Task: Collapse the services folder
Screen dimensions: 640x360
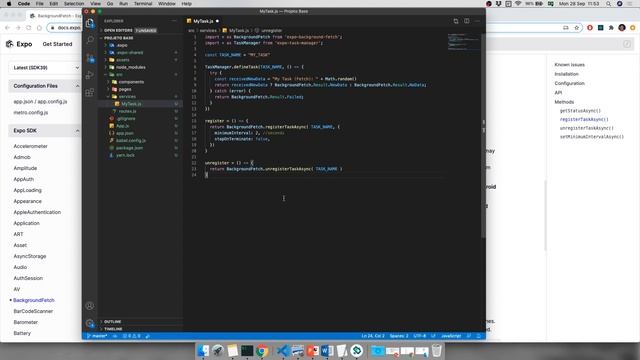Action: tap(127, 97)
